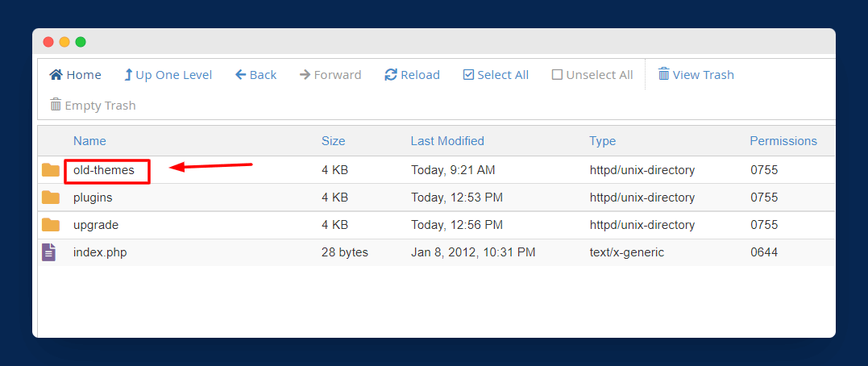Click index.php permissions value 0644

pyautogui.click(x=763, y=252)
